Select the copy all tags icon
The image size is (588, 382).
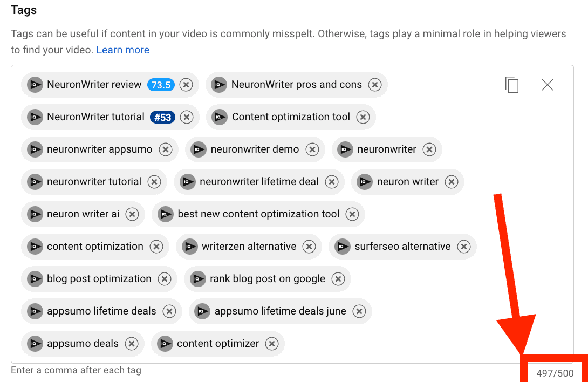click(x=511, y=84)
